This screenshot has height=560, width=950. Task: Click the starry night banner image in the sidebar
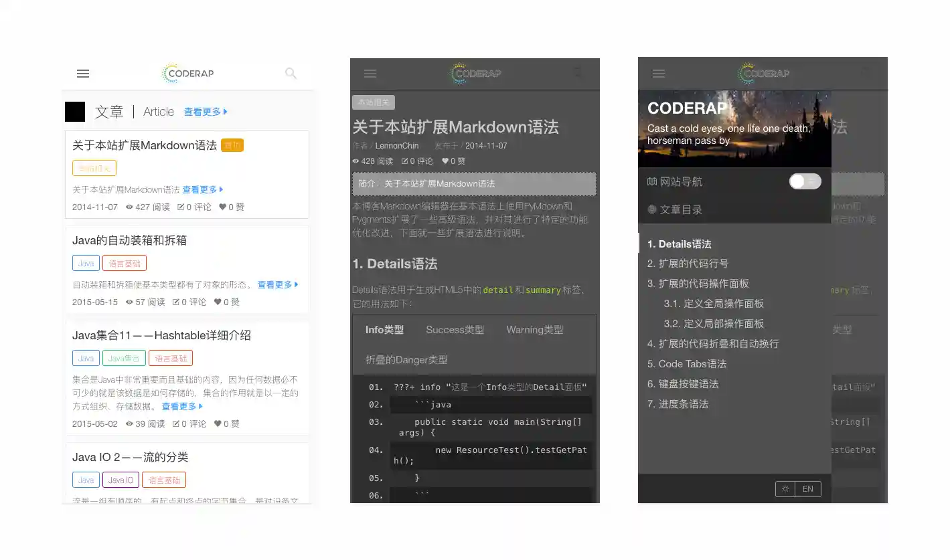coord(734,129)
